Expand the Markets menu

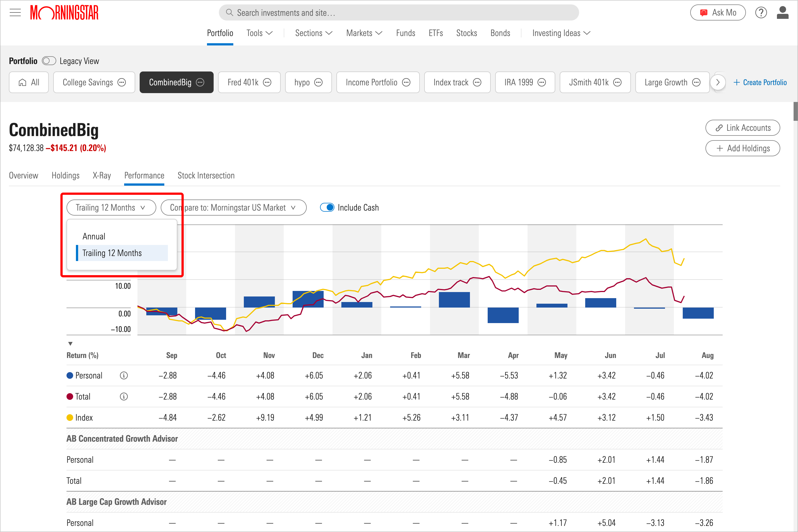364,33
